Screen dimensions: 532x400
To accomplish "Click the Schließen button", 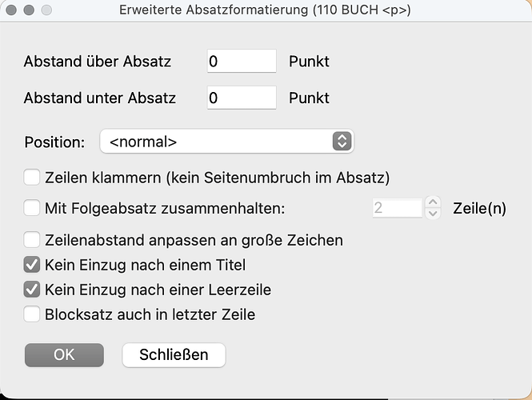I will click(x=174, y=355).
